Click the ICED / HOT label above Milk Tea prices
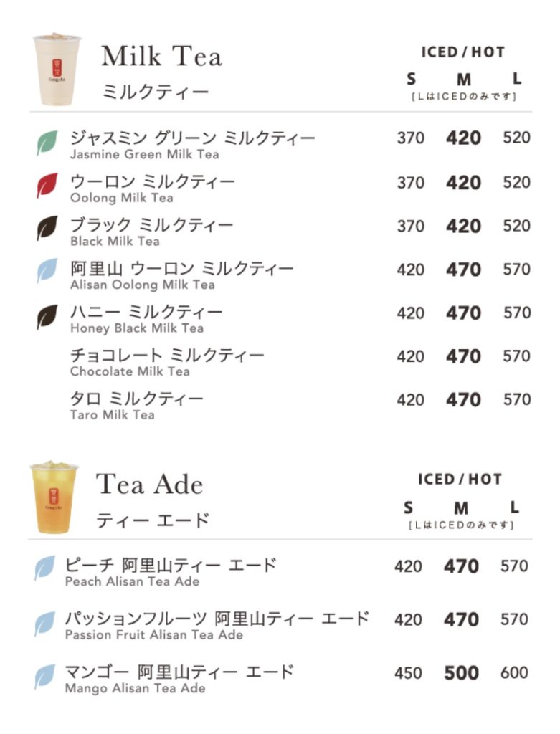This screenshot has width=560, height=734. click(x=463, y=52)
